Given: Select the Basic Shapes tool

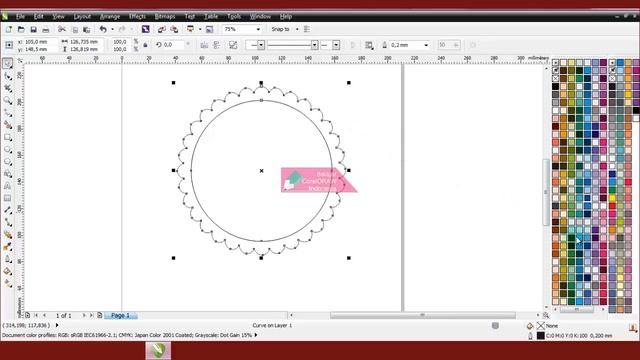Looking at the screenshot, I should tap(7, 174).
